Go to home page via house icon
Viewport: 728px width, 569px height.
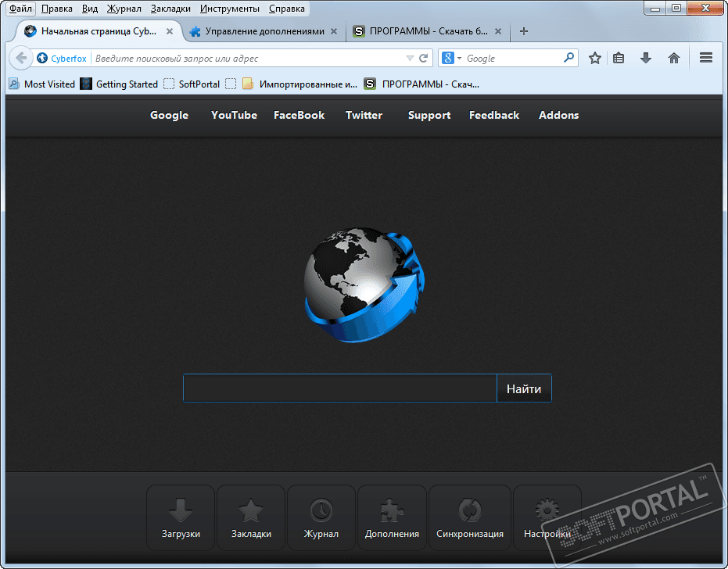coord(674,58)
